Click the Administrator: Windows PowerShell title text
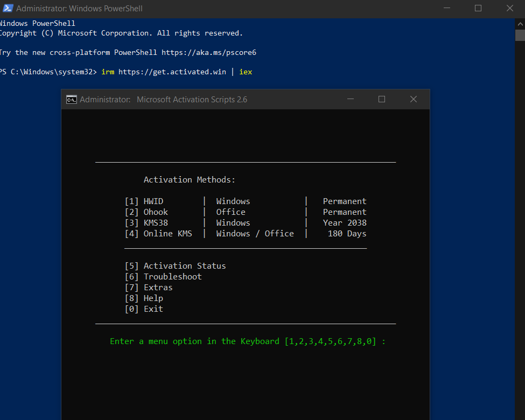This screenshot has height=420, width=525. pyautogui.click(x=79, y=9)
